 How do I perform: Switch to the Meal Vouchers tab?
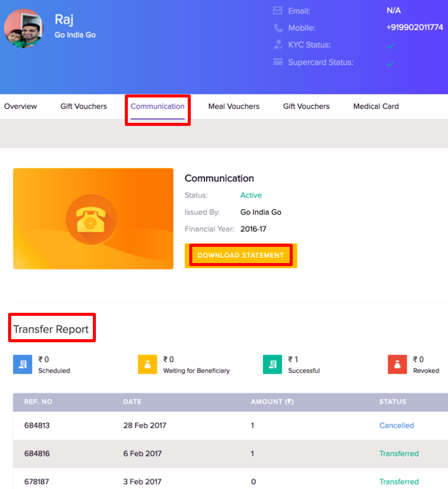point(234,106)
